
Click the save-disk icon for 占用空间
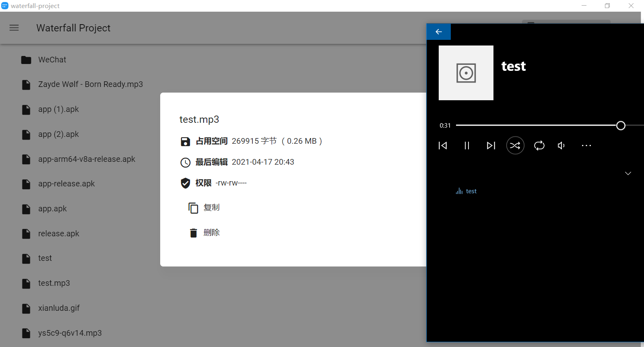tap(185, 142)
